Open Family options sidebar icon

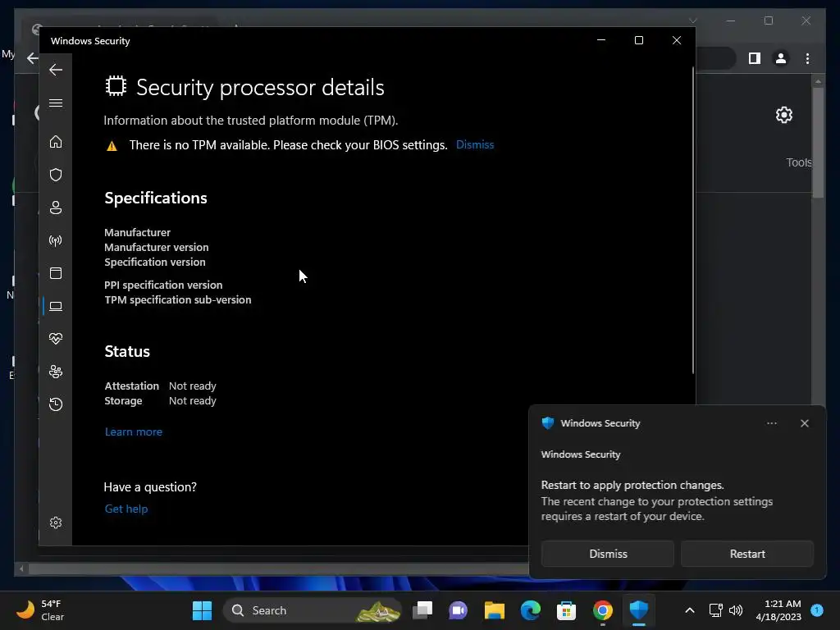pos(56,372)
